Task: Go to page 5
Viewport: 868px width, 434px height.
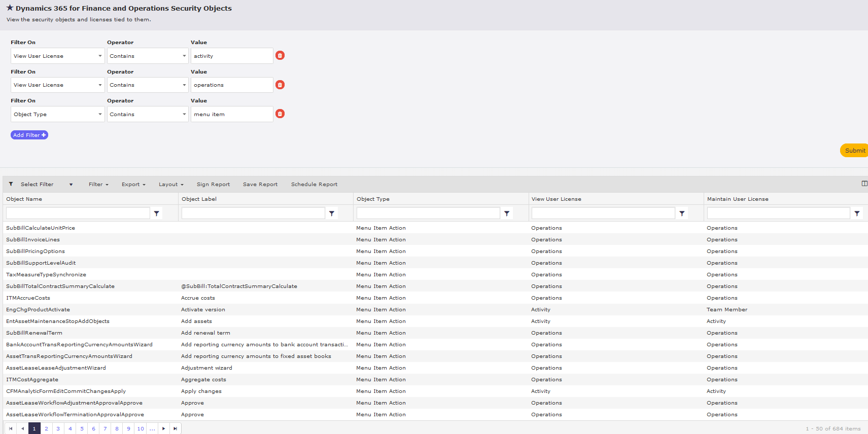Action: pos(82,428)
